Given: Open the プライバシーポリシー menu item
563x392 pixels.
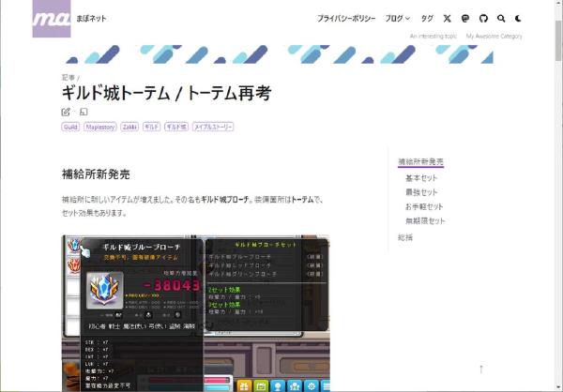Looking at the screenshot, I should click(346, 19).
